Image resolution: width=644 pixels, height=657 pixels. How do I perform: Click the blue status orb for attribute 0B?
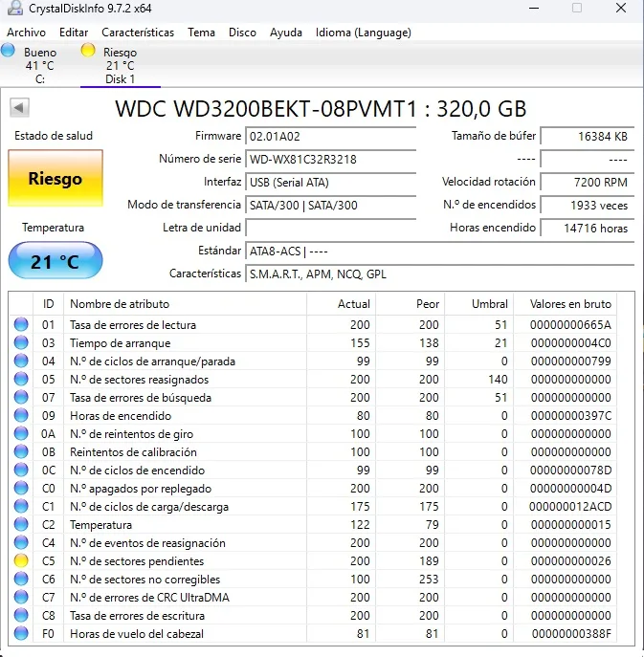tap(21, 451)
